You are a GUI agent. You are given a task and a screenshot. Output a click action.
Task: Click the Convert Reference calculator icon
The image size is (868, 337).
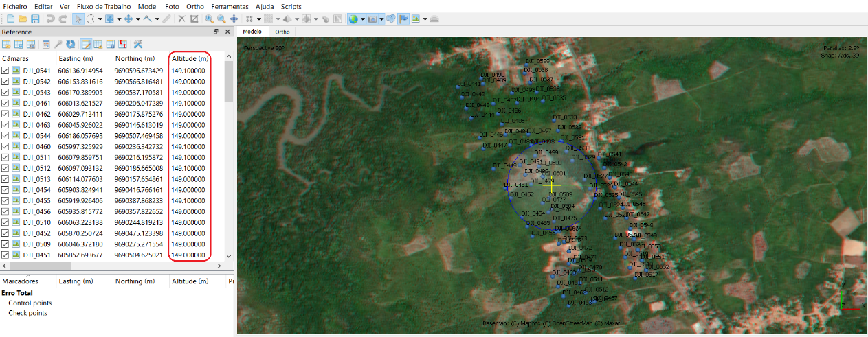[x=45, y=45]
